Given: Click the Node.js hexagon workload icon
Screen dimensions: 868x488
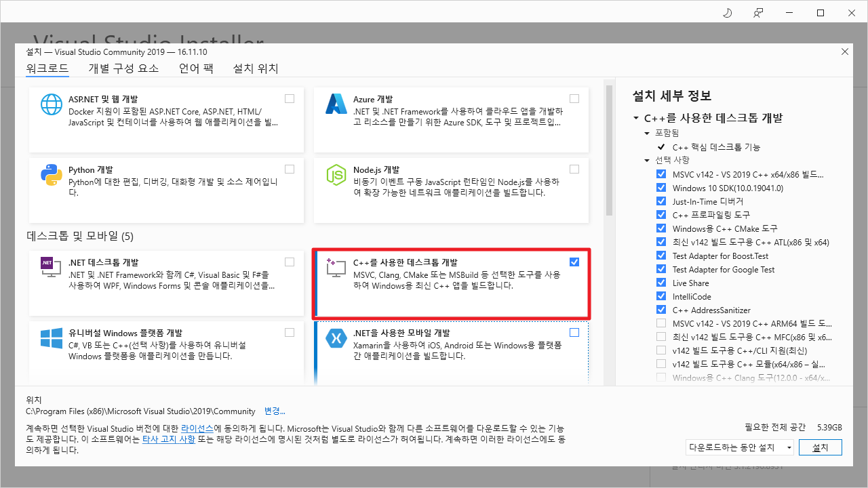Looking at the screenshot, I should coord(336,175).
